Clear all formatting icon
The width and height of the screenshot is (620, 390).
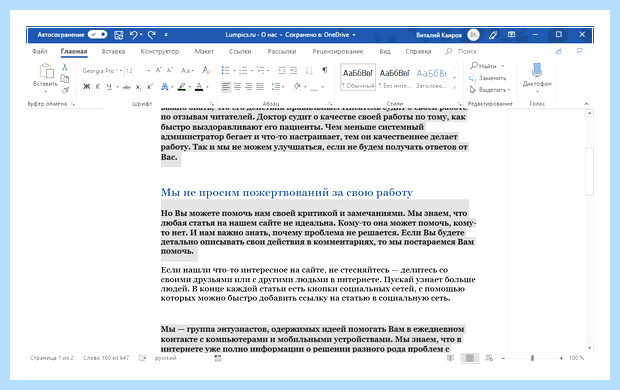click(206, 70)
